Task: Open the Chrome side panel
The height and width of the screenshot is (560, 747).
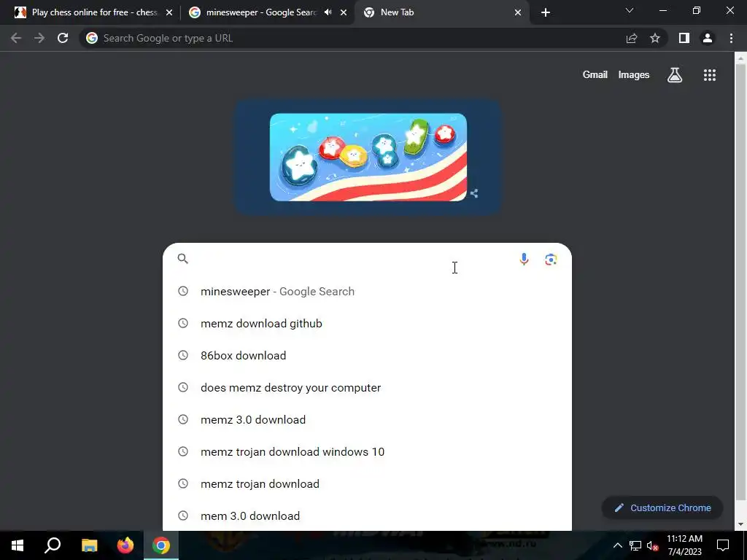Action: click(684, 38)
